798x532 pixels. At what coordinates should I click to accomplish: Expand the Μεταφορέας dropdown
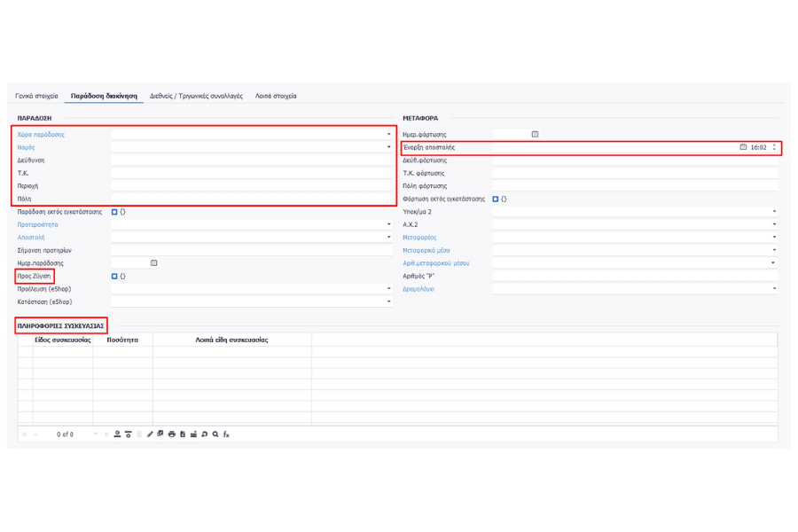click(774, 238)
